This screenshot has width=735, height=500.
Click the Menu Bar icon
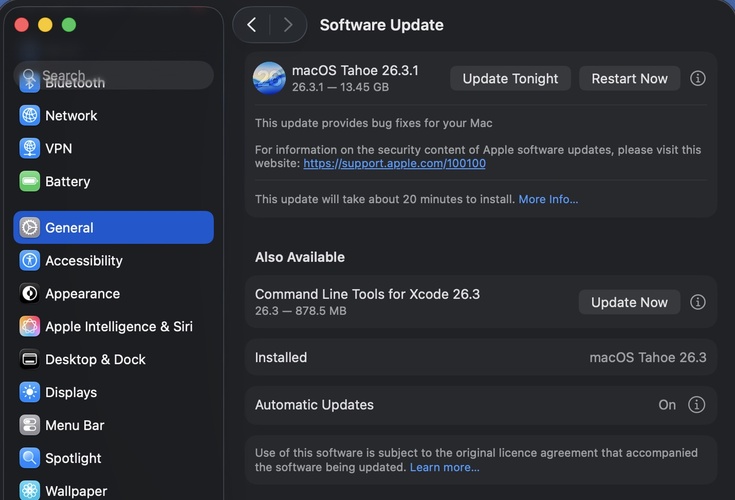30,425
